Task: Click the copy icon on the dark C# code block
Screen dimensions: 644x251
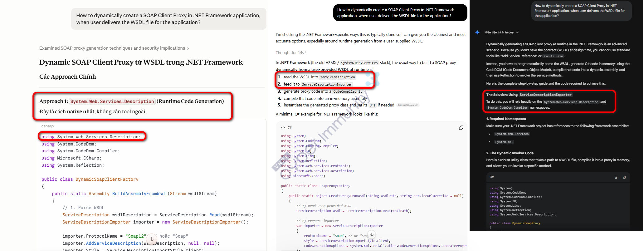Action: click(x=624, y=177)
